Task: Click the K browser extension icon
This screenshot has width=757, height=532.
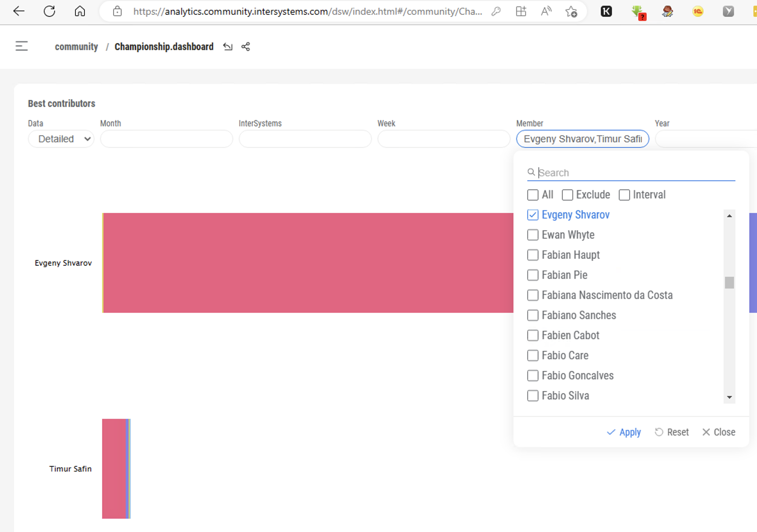Action: pos(606,11)
